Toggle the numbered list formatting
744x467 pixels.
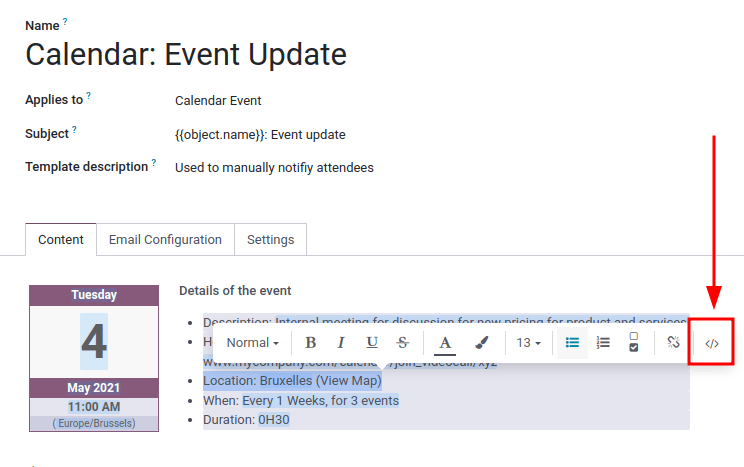tap(603, 343)
